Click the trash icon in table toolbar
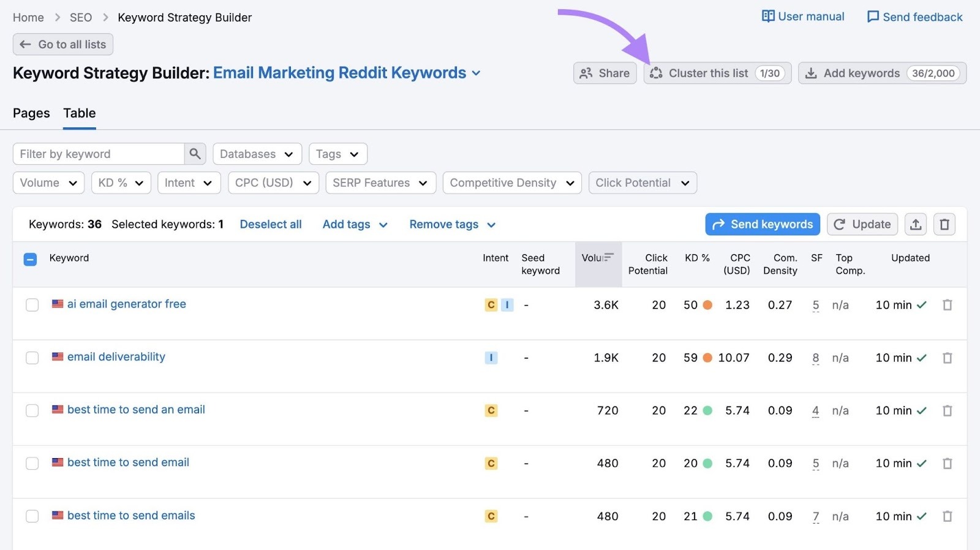The image size is (980, 550). click(944, 224)
